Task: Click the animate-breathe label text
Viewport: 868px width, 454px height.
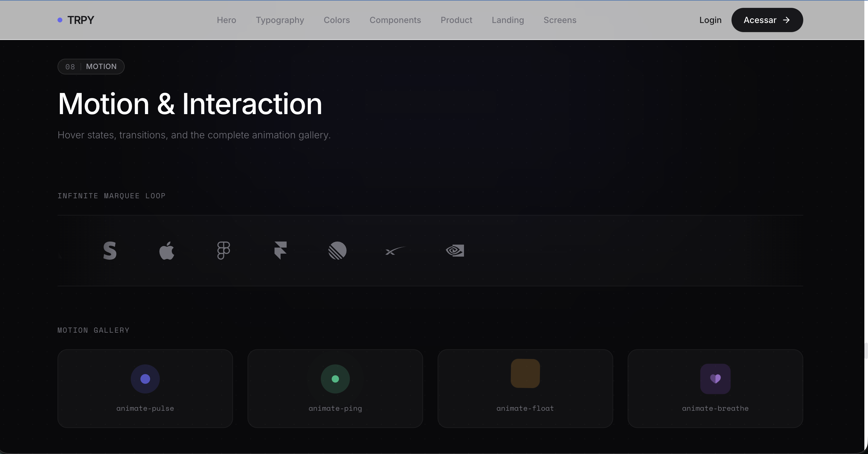Action: [715, 409]
